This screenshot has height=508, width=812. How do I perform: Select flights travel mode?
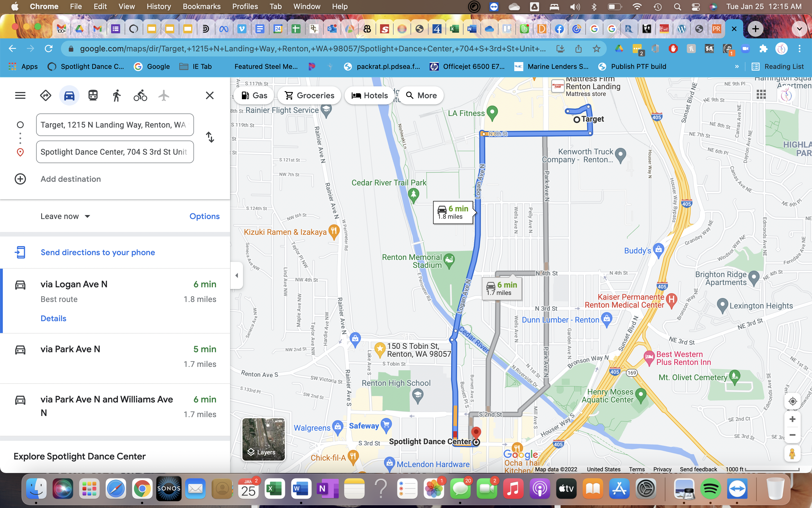coord(164,95)
